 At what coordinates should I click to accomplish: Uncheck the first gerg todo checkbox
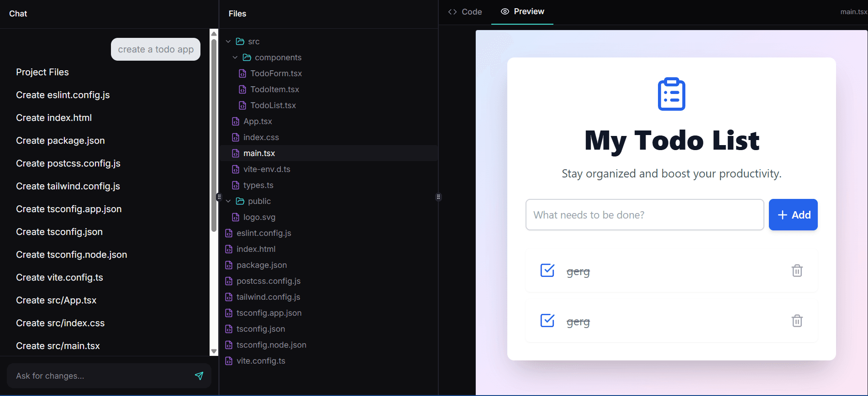pos(547,271)
